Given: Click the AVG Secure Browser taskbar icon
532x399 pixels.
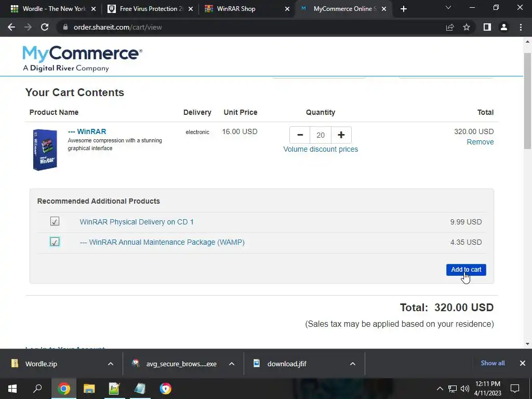Looking at the screenshot, I should [166, 389].
